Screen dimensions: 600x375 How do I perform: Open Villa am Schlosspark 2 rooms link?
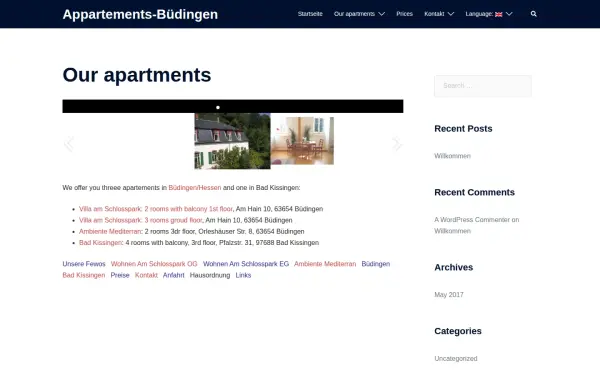[156, 209]
